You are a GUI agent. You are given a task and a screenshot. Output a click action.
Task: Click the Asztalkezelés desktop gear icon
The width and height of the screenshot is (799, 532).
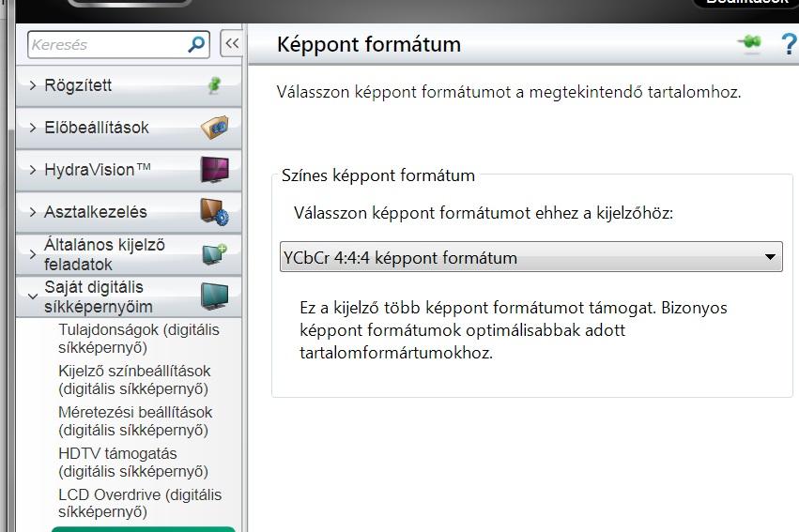[214, 212]
